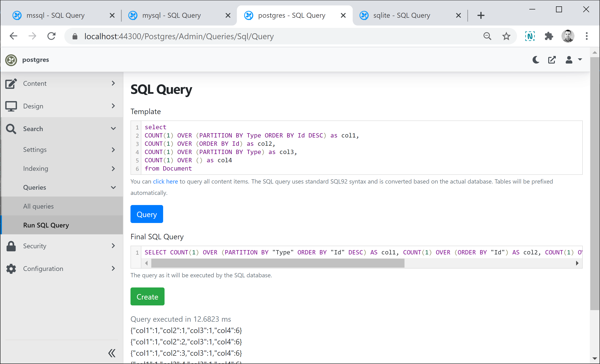
Task: Open the Security section lock icon
Action: (x=11, y=246)
